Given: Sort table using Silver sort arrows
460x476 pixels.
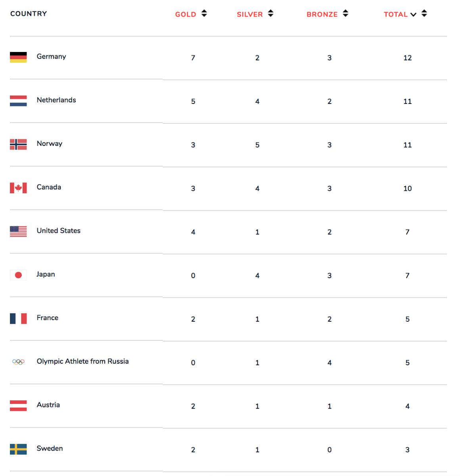Looking at the screenshot, I should (x=270, y=14).
